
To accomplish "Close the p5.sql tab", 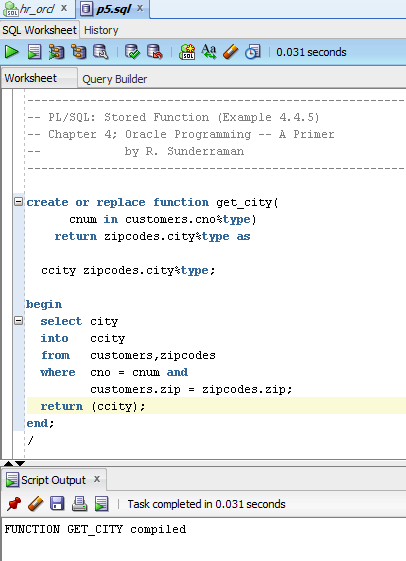I will click(x=140, y=8).
